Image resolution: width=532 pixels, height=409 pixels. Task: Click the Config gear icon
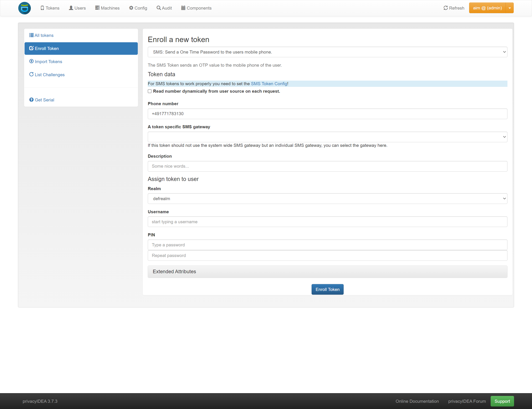click(x=131, y=8)
